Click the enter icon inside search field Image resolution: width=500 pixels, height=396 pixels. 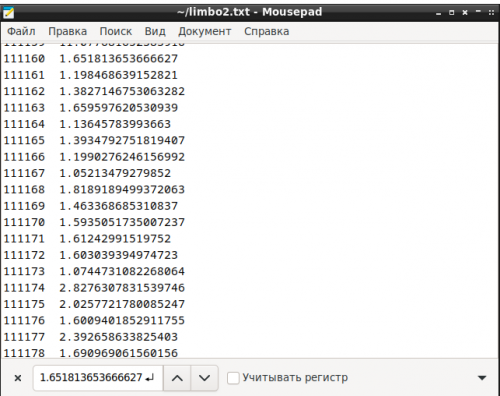(x=150, y=378)
